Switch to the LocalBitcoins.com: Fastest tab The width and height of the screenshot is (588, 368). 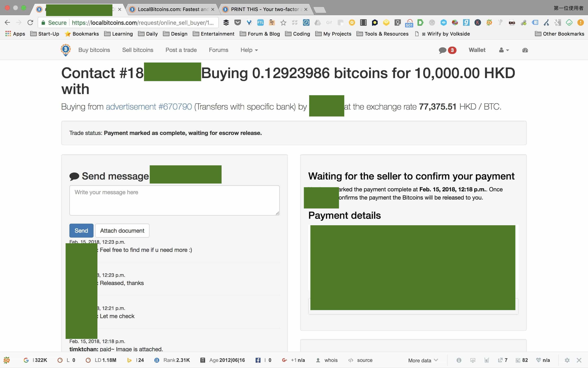point(173,9)
